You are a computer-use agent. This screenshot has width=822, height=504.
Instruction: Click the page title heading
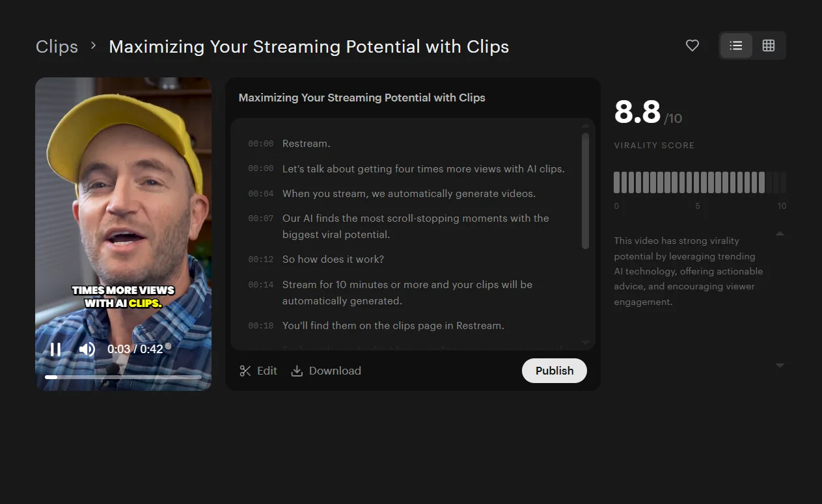point(308,47)
